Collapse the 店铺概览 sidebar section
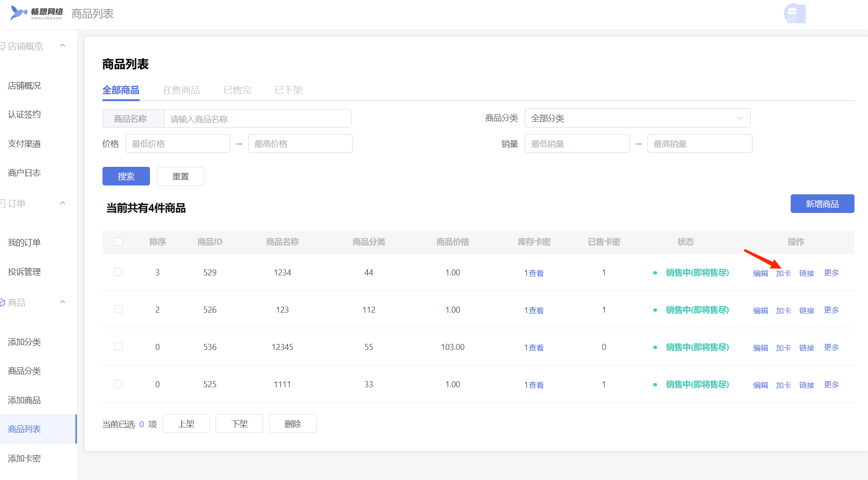 coord(63,46)
